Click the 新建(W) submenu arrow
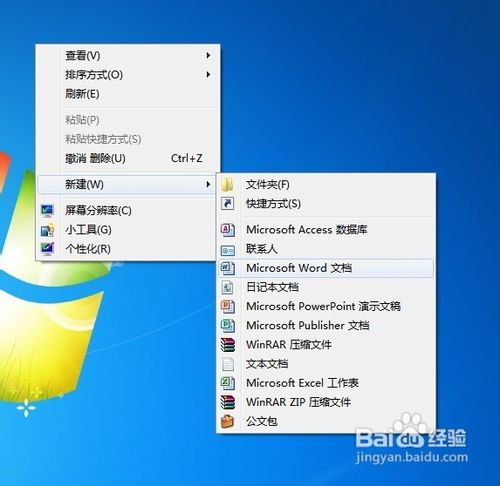 pos(208,184)
